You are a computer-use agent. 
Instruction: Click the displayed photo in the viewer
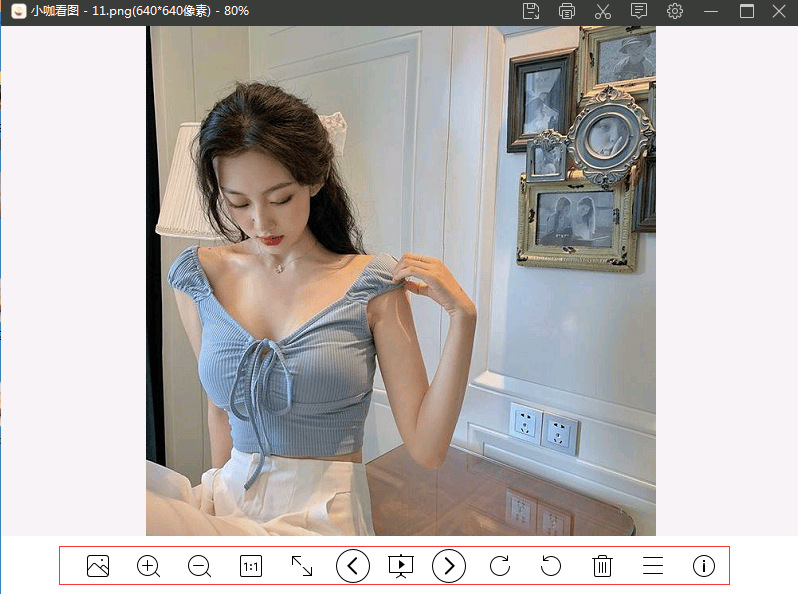point(400,281)
